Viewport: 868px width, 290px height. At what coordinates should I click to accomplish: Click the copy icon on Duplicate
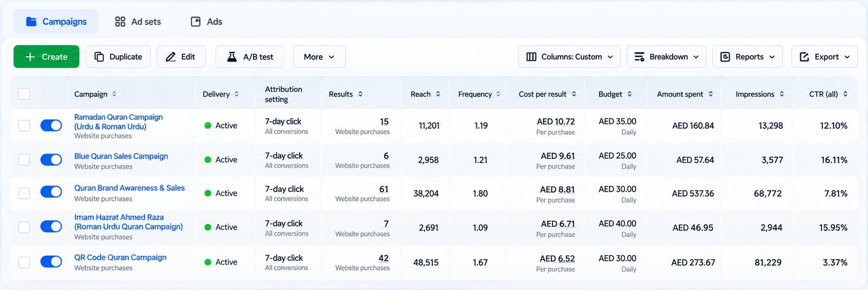pyautogui.click(x=99, y=57)
